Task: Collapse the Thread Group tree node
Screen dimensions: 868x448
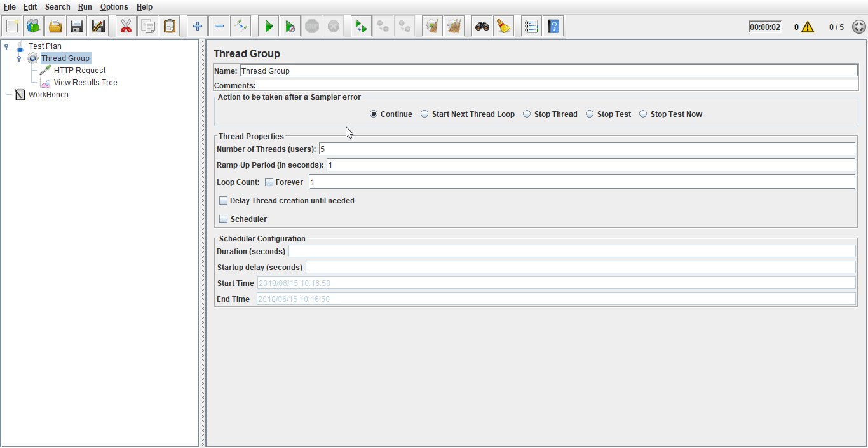Action: click(x=18, y=58)
